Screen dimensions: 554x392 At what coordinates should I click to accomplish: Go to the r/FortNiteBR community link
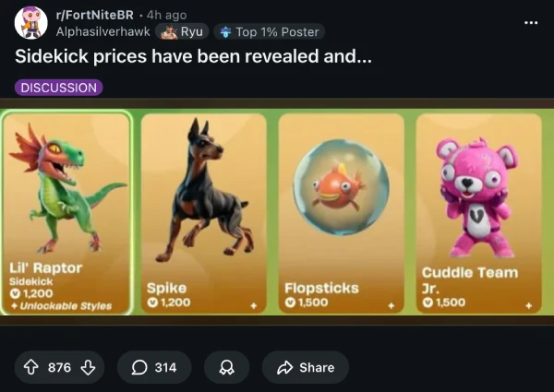tap(95, 15)
